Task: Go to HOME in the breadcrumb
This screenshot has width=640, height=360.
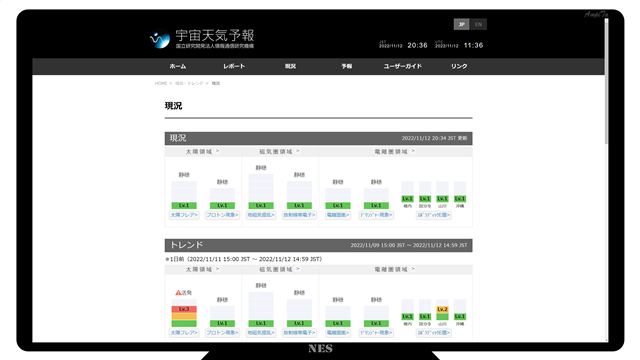Action: coord(161,83)
